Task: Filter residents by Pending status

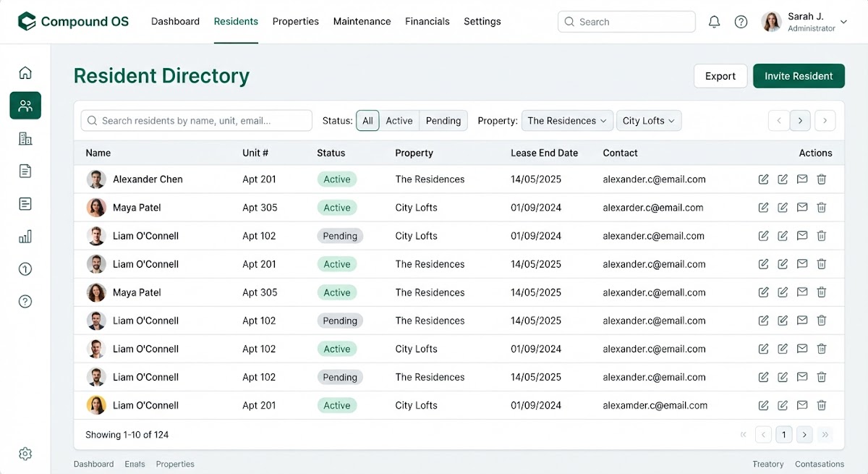Action: click(x=443, y=121)
